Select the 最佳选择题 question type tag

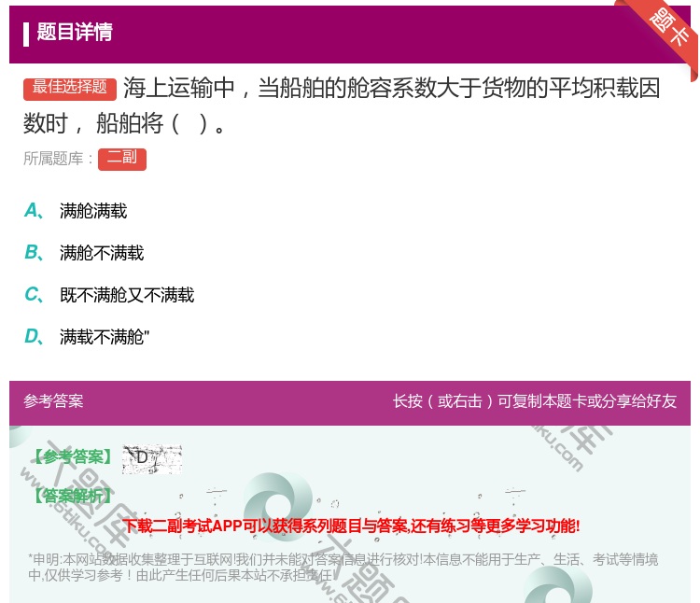[70, 88]
